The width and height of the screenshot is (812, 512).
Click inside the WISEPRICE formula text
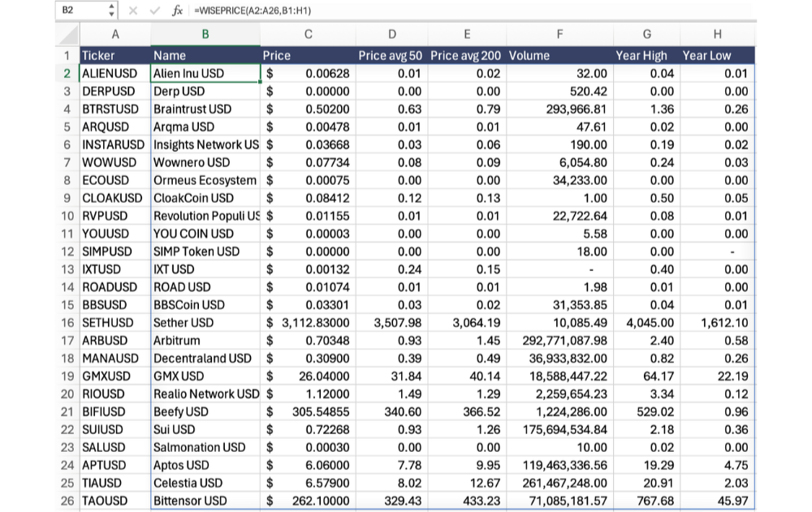253,11
